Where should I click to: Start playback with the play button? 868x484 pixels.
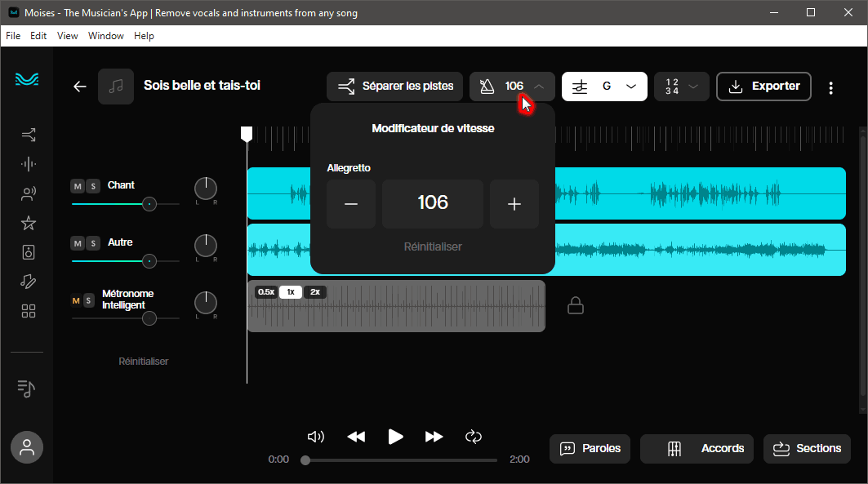pos(395,437)
